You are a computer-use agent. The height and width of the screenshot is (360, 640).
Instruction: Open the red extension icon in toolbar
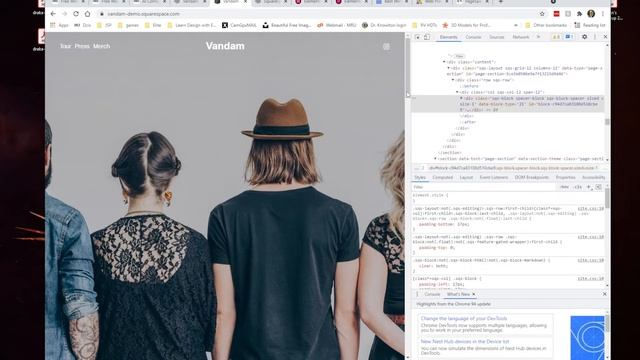556,14
